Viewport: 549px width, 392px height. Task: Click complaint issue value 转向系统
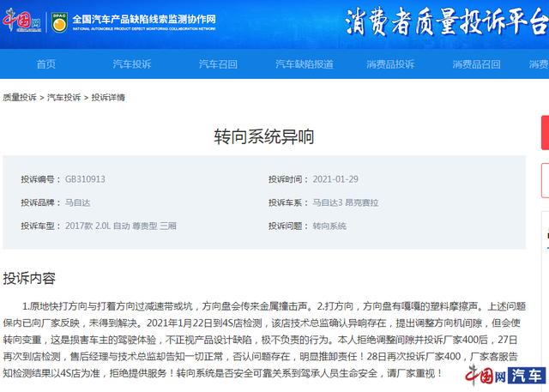point(329,226)
